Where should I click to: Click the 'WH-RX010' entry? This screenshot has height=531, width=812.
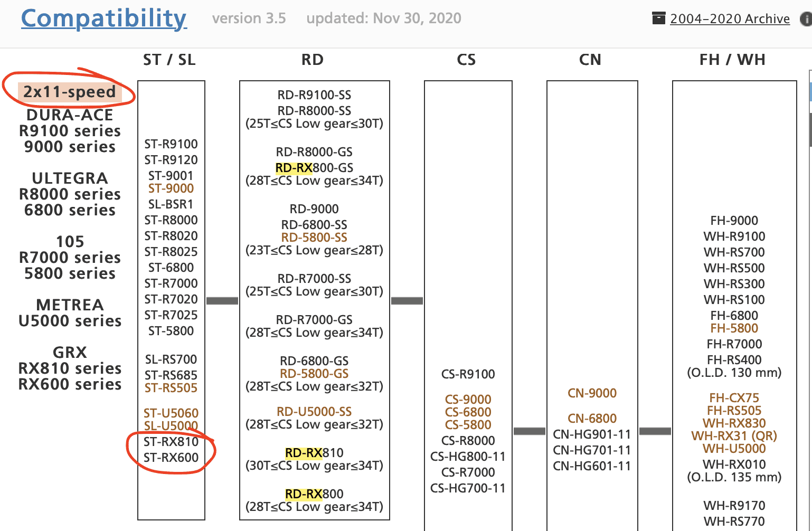click(x=734, y=464)
